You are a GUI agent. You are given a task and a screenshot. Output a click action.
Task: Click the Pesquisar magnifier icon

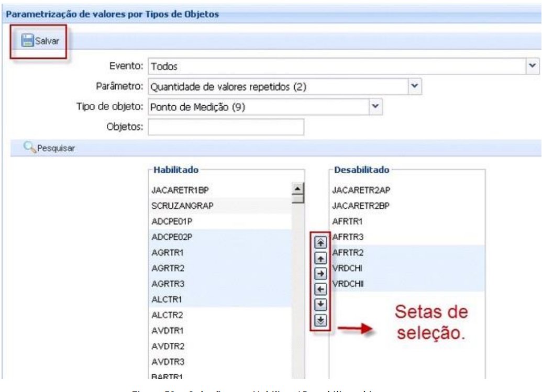(29, 149)
